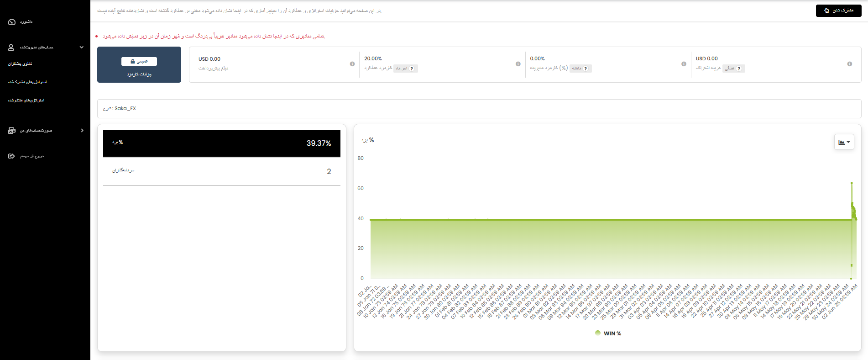Click the 0.00% management fee value

[x=537, y=58]
